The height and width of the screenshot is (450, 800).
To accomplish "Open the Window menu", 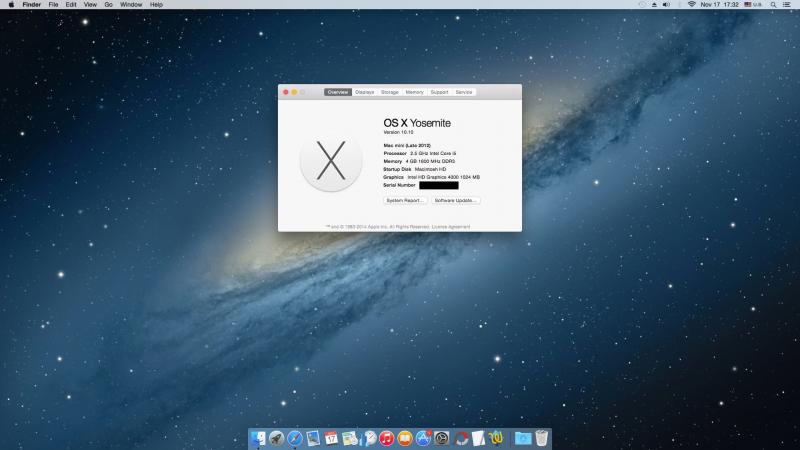I will tap(131, 5).
